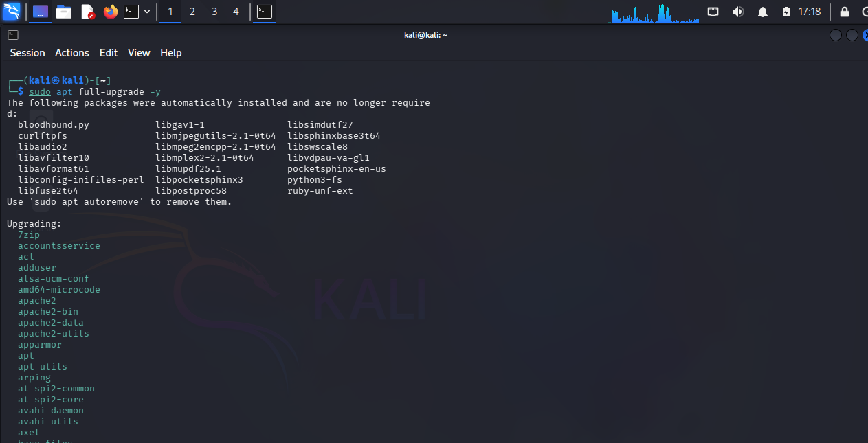Click the volume speaker icon
The width and height of the screenshot is (868, 443).
point(738,12)
